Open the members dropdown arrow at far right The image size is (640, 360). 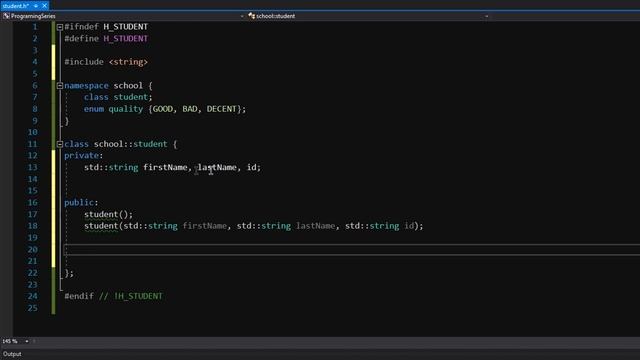click(x=486, y=16)
